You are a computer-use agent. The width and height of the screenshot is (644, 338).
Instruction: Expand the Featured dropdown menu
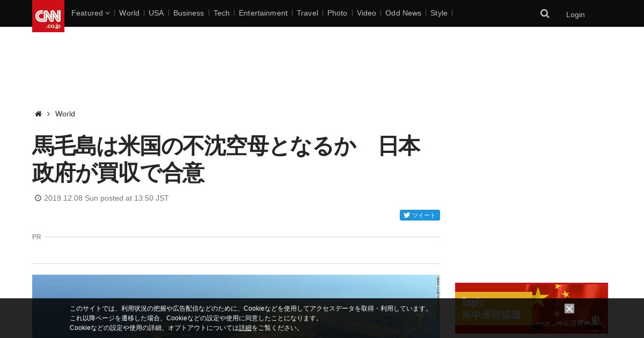pyautogui.click(x=90, y=13)
